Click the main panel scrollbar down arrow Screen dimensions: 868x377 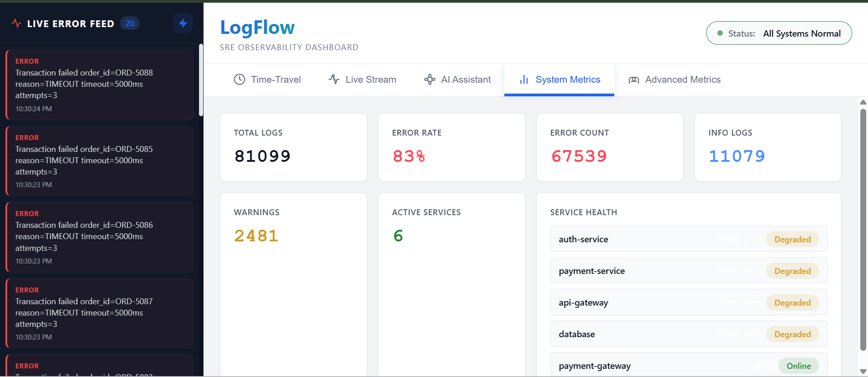863,372
